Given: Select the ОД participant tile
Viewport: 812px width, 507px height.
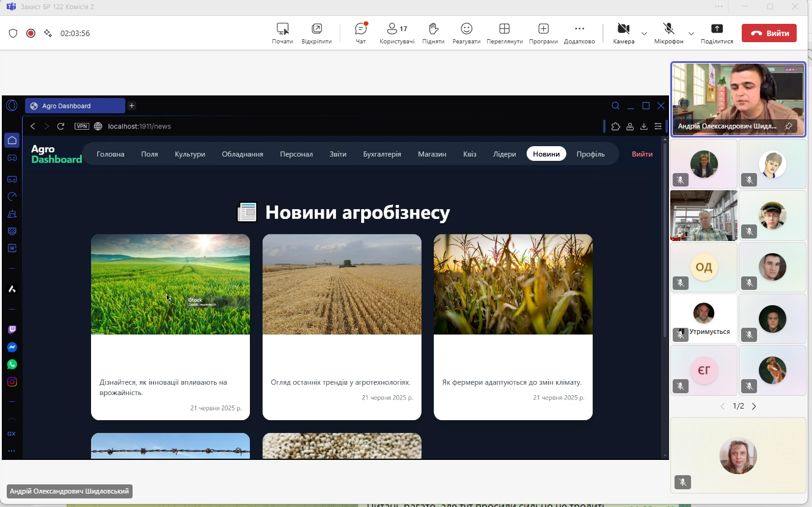Looking at the screenshot, I should point(704,267).
